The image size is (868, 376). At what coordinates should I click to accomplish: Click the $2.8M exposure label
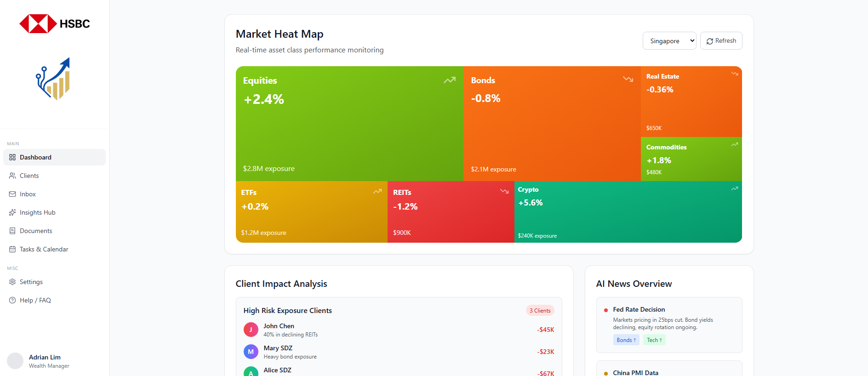pos(269,169)
